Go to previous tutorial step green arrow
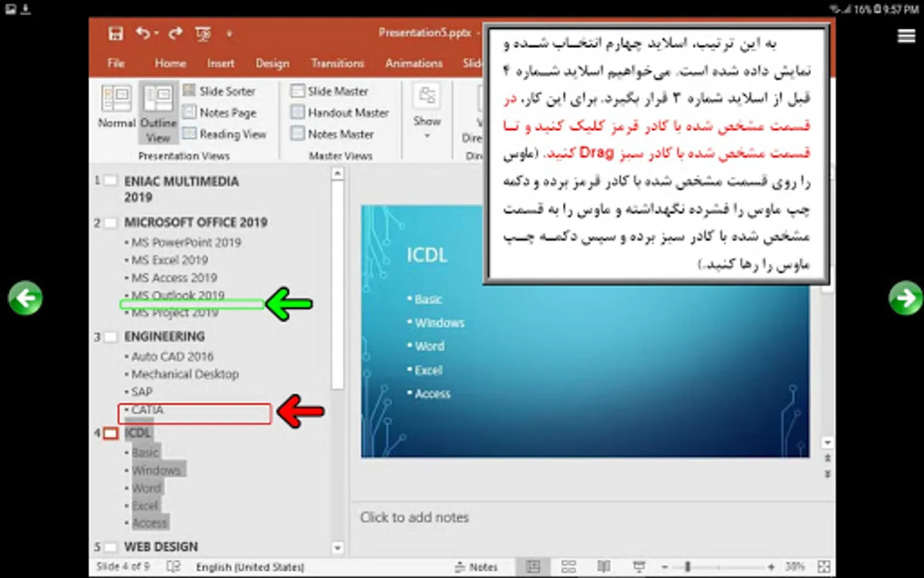Viewport: 924px width, 578px height. click(25, 298)
